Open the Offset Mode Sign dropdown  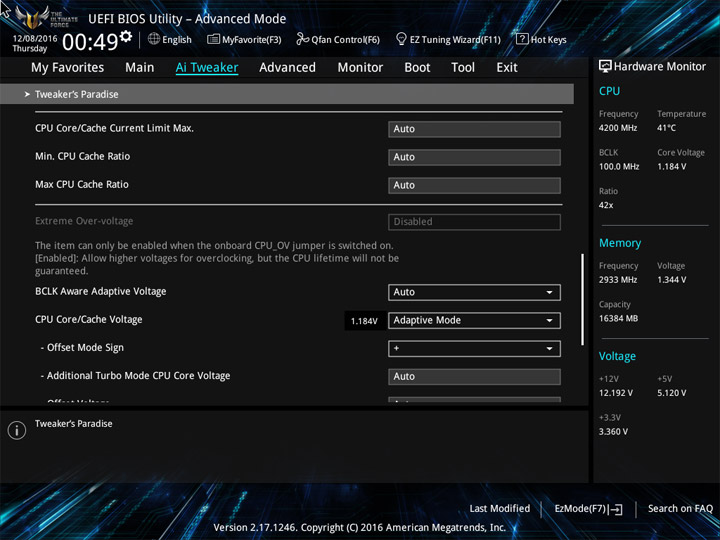(474, 349)
